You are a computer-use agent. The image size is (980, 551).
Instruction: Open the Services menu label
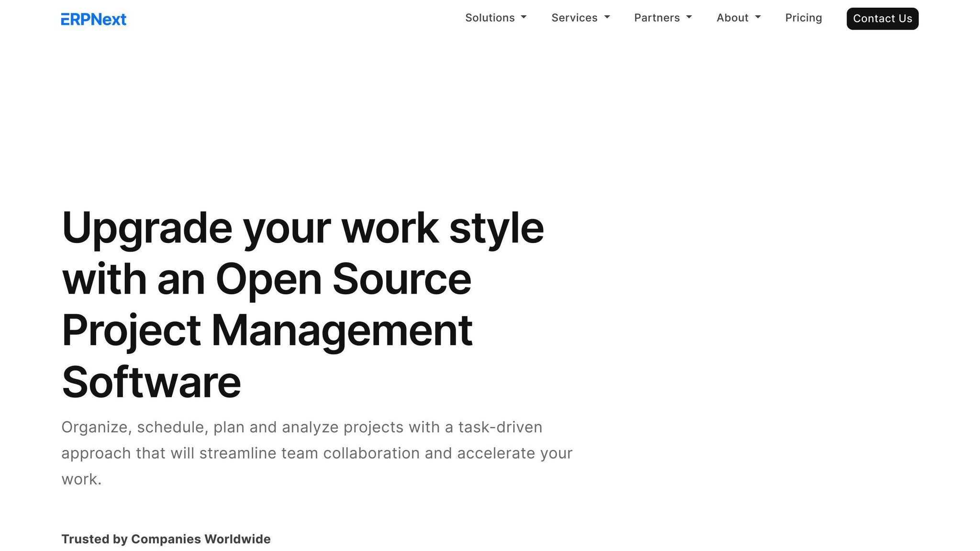coord(574,18)
